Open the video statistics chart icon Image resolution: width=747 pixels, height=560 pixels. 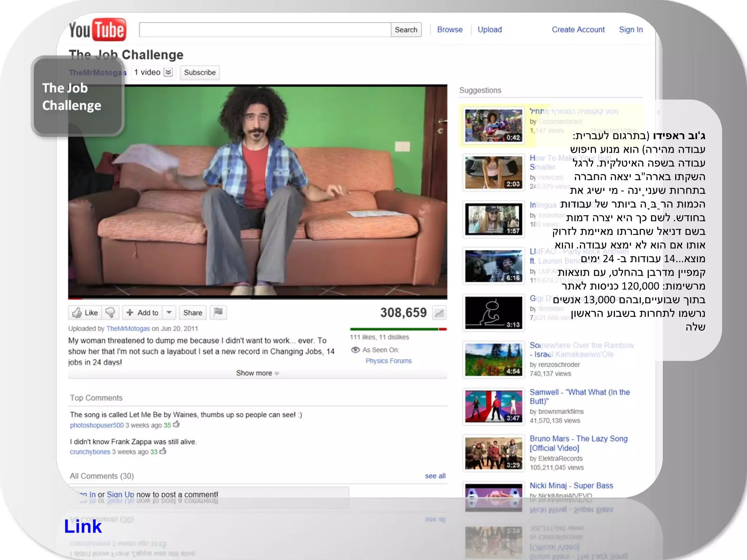click(x=439, y=313)
